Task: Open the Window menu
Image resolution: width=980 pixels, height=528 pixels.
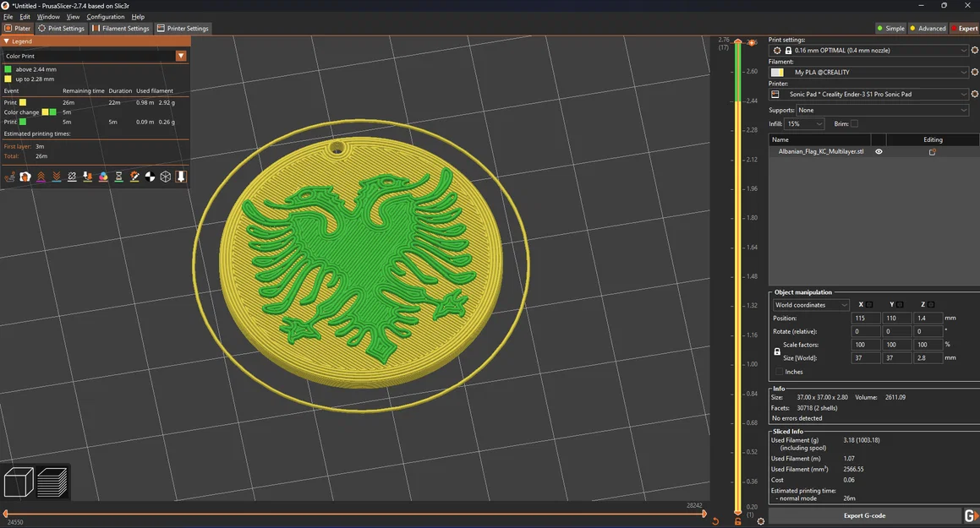Action: 48,17
